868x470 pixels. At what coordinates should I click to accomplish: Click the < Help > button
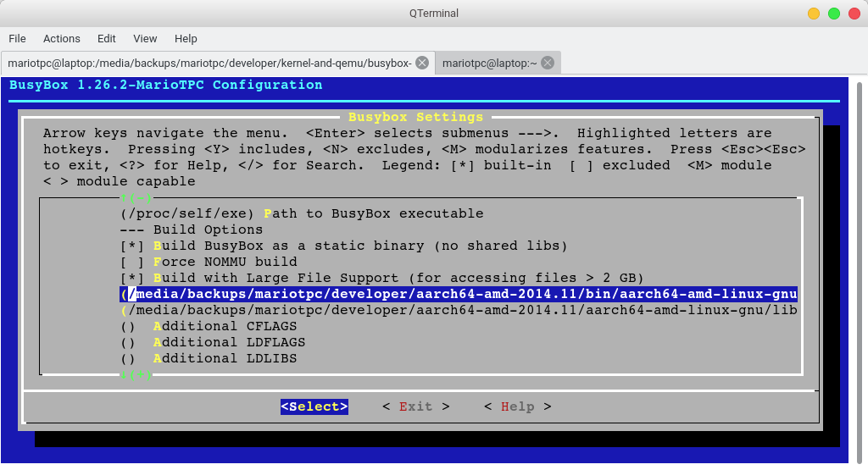[518, 406]
